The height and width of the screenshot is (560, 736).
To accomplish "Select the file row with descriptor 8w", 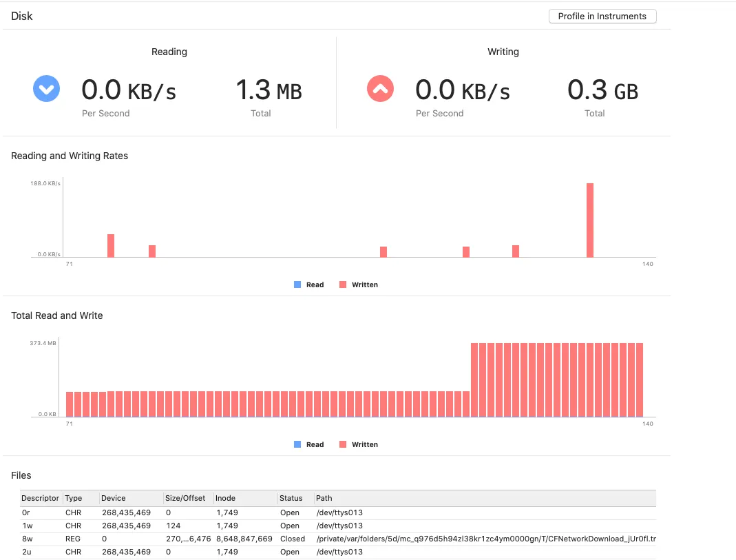I will coord(339,539).
